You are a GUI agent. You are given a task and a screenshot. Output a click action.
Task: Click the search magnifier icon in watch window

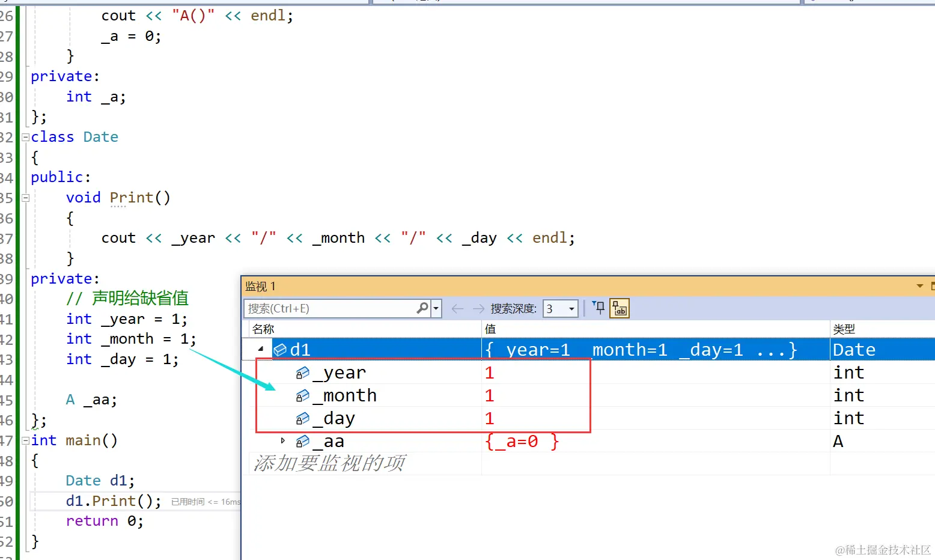pyautogui.click(x=422, y=308)
